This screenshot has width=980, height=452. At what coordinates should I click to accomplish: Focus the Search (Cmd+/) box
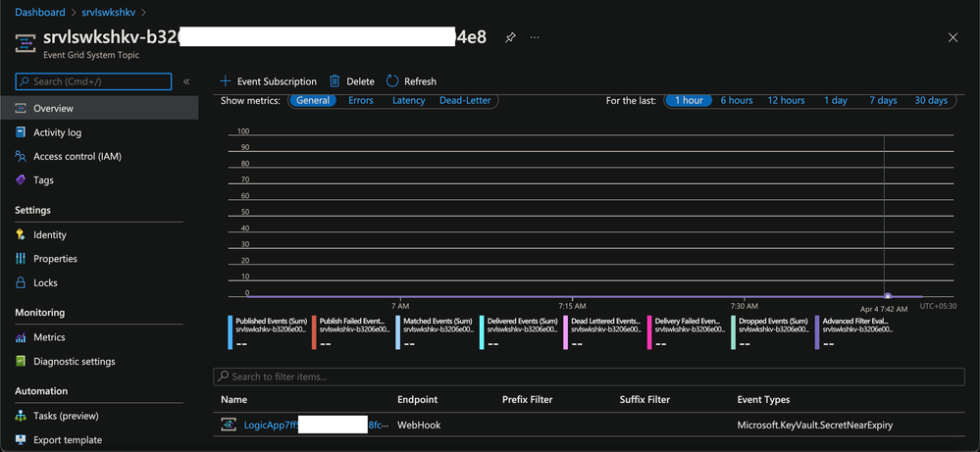pyautogui.click(x=93, y=81)
